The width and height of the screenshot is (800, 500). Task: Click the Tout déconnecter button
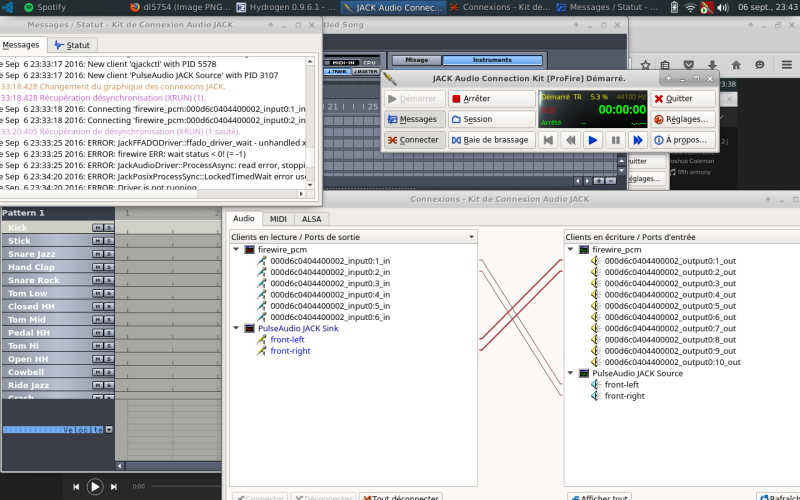click(x=399, y=497)
